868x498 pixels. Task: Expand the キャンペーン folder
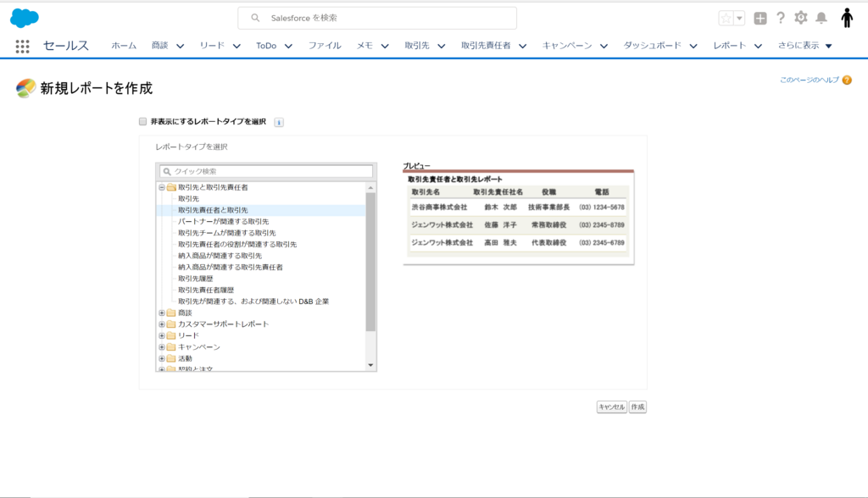coord(162,347)
